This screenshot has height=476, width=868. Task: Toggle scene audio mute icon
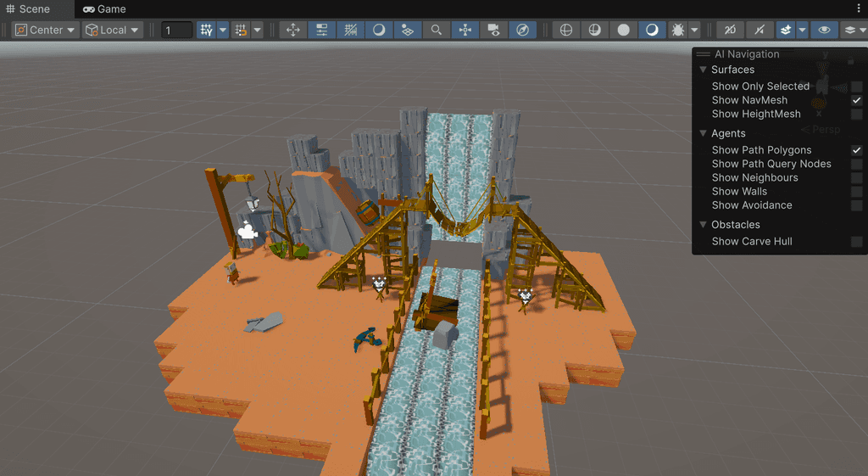point(759,30)
